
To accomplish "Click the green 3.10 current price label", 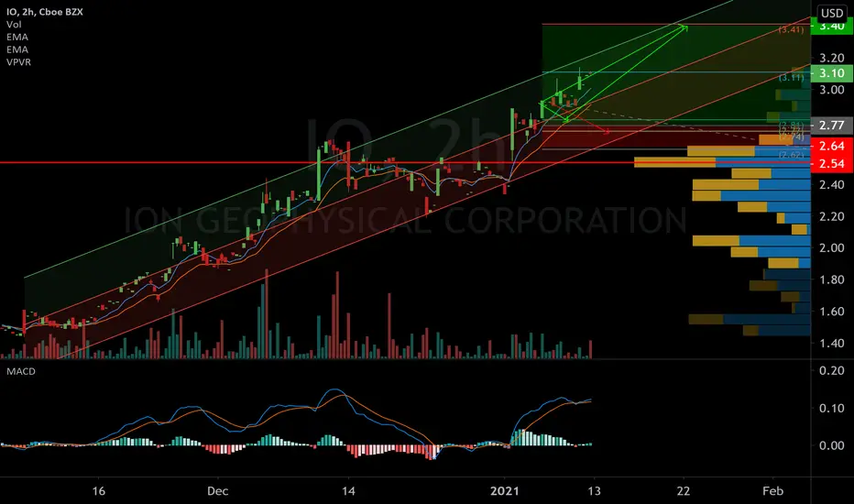I will point(832,73).
